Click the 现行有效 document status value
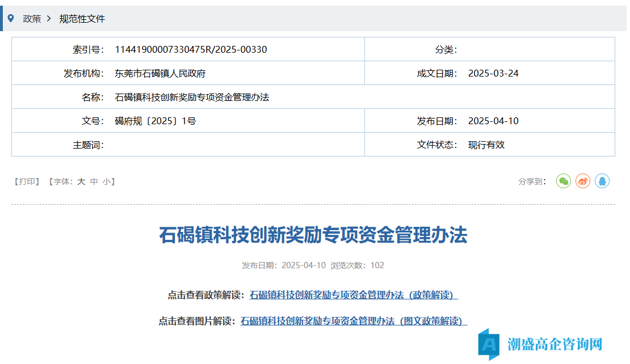This screenshot has height=364, width=630. tap(486, 145)
